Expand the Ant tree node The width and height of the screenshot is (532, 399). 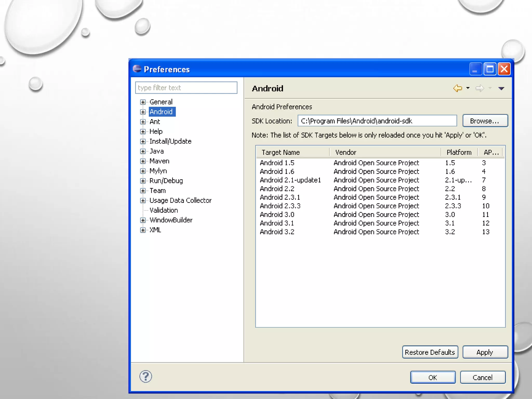coord(143,122)
